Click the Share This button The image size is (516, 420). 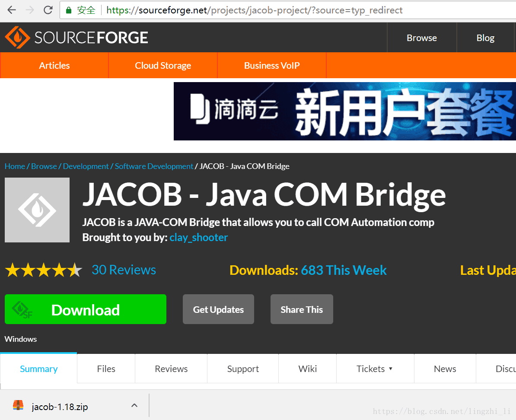302,309
